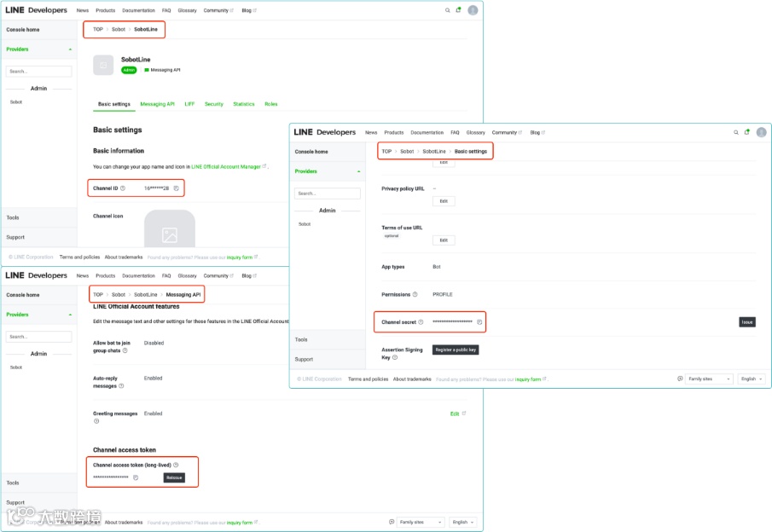Open News in Channel ID window header
The image size is (772, 532).
coord(83,10)
